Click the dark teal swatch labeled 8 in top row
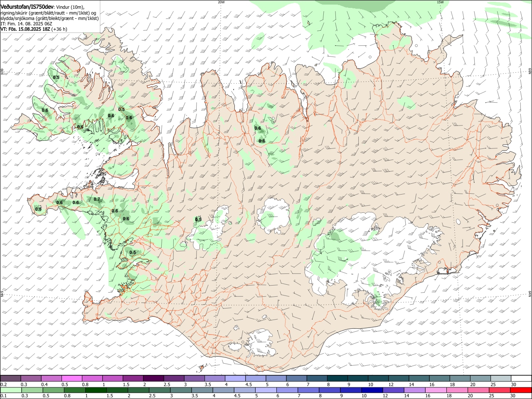The width and height of the screenshot is (532, 399). 337,379
